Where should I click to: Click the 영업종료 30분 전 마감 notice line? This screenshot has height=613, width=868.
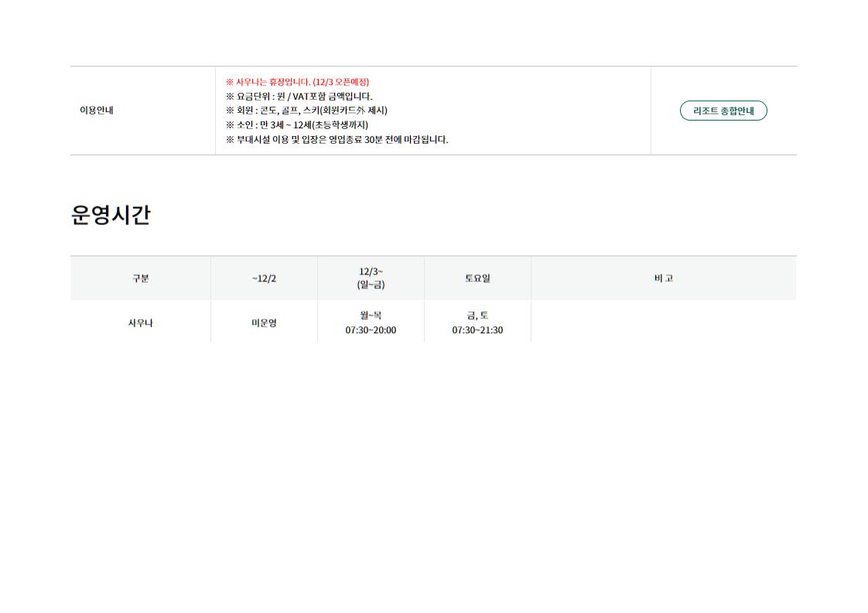pyautogui.click(x=337, y=140)
